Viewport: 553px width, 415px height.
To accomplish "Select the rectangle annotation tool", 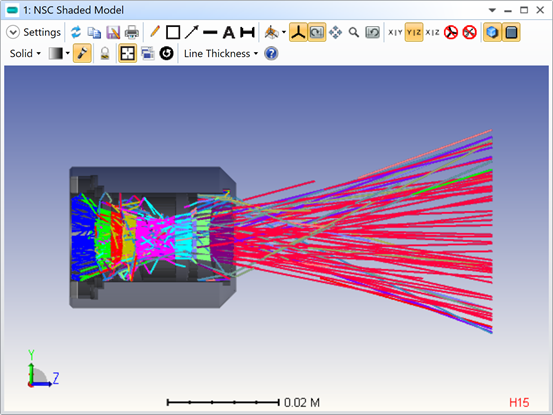I will point(173,32).
